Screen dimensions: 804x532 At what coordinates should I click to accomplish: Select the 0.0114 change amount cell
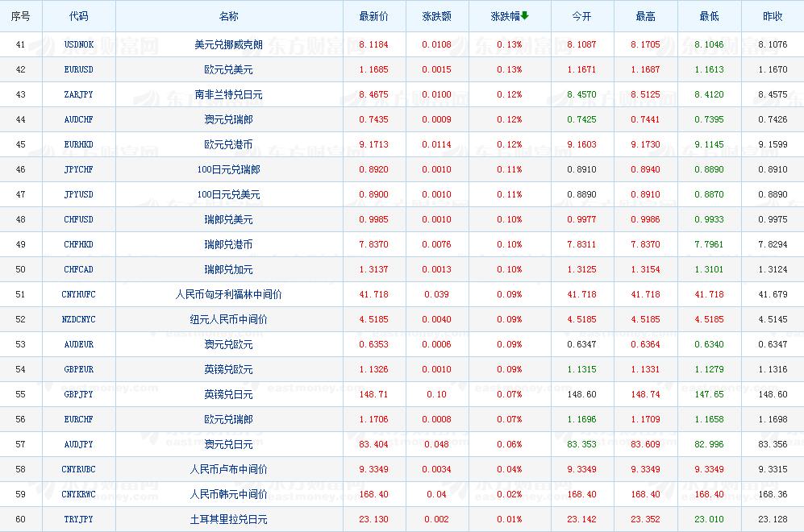click(x=437, y=144)
